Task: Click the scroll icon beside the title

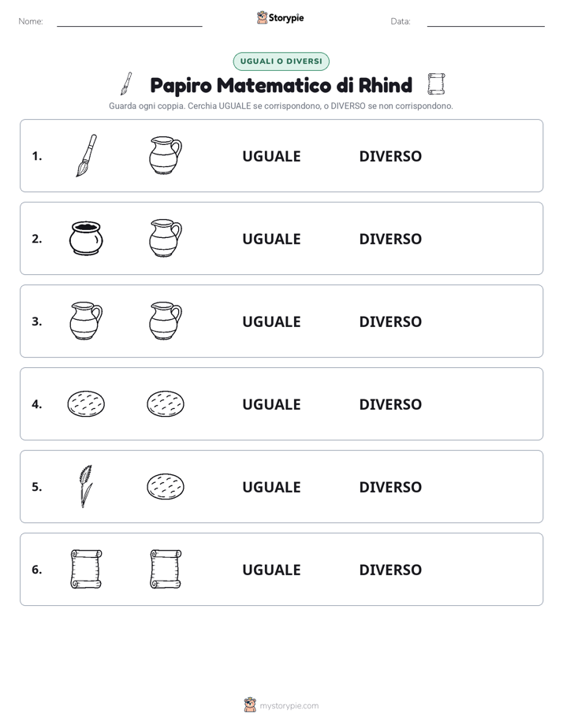Action: click(x=436, y=84)
